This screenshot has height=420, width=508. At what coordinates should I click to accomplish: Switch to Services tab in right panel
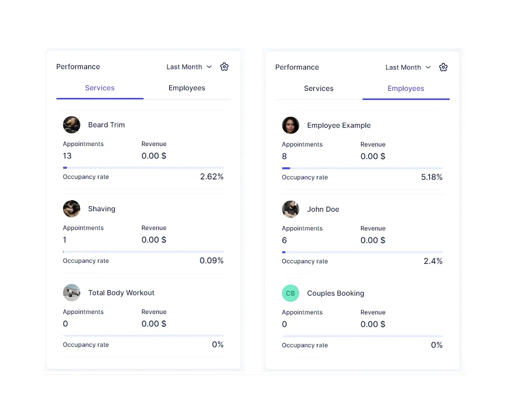click(x=319, y=89)
